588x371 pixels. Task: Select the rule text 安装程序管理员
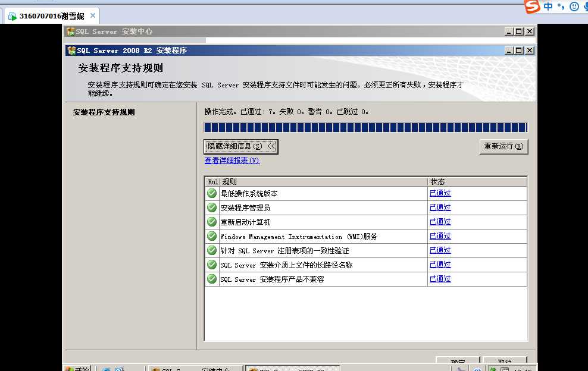click(245, 208)
